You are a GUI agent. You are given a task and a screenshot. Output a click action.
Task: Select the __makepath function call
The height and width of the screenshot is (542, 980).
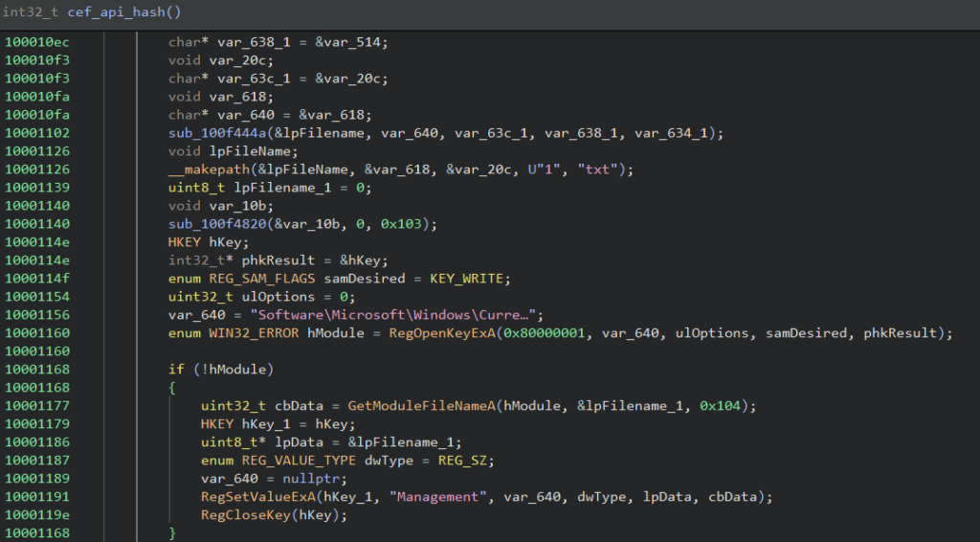(210, 169)
